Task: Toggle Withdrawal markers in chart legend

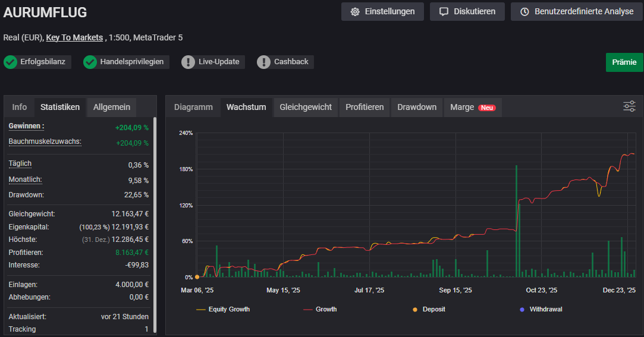Action: coord(540,309)
